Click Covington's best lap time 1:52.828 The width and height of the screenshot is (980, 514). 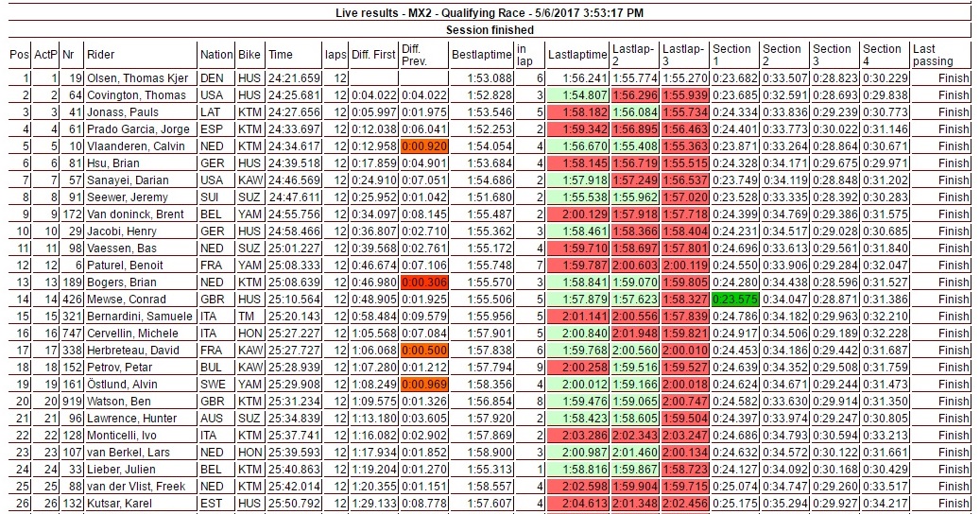point(481,94)
